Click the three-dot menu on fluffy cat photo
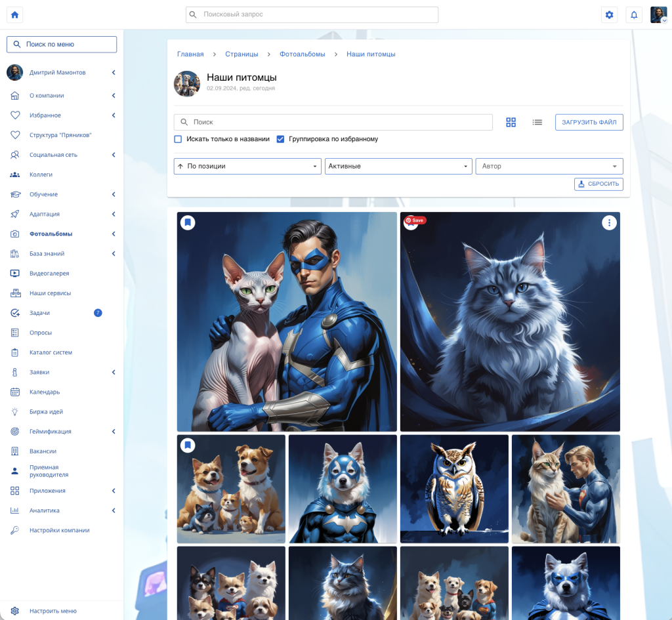 610,223
